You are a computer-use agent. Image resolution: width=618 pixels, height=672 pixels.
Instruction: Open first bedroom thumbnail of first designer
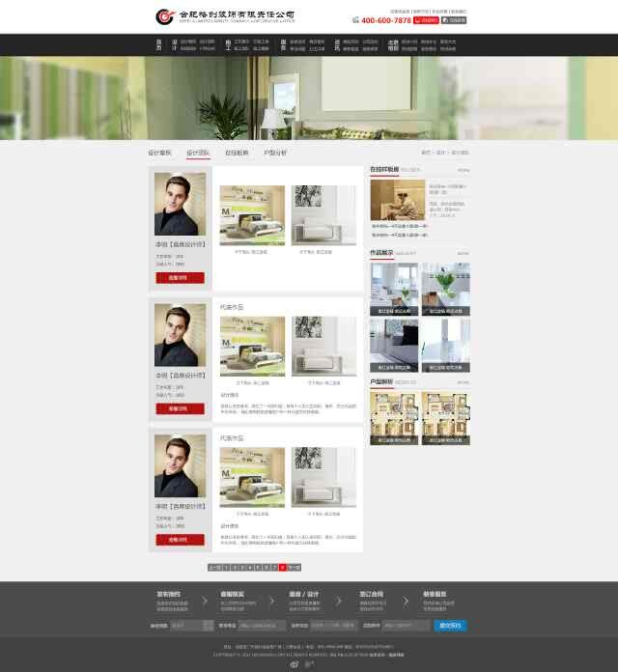tap(252, 215)
